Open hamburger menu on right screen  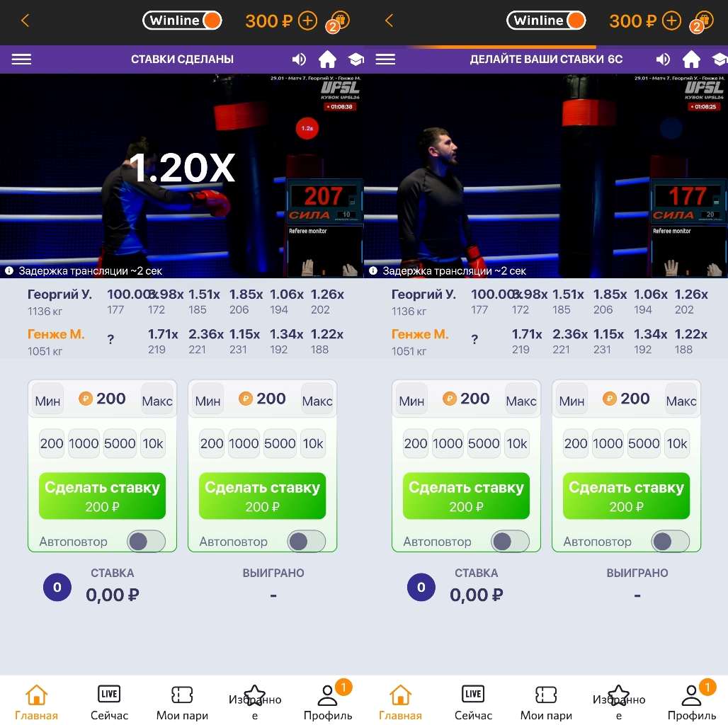point(385,59)
